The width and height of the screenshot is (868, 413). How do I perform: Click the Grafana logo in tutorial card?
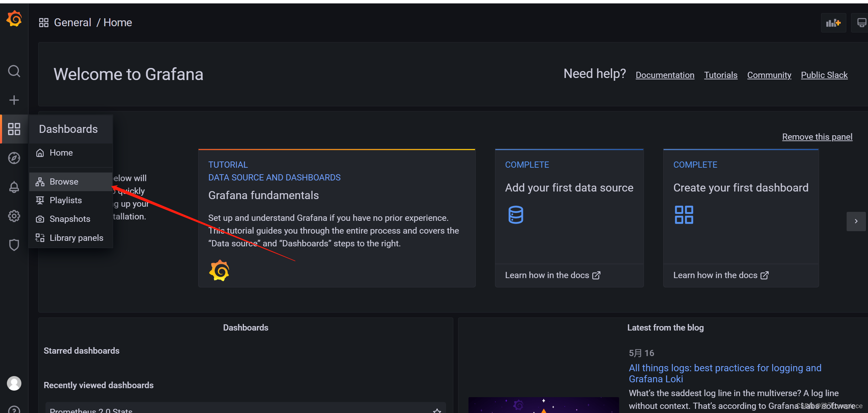tap(219, 271)
